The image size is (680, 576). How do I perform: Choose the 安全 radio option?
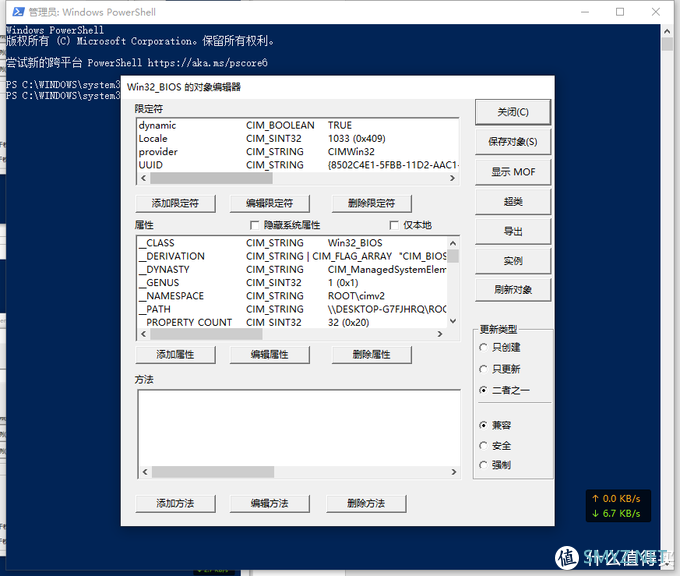(483, 445)
